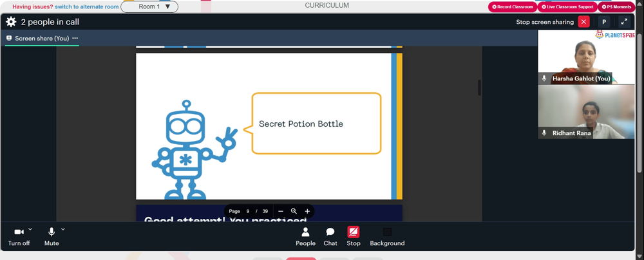Click the PS Moments button
644x260 pixels.
coord(616,7)
